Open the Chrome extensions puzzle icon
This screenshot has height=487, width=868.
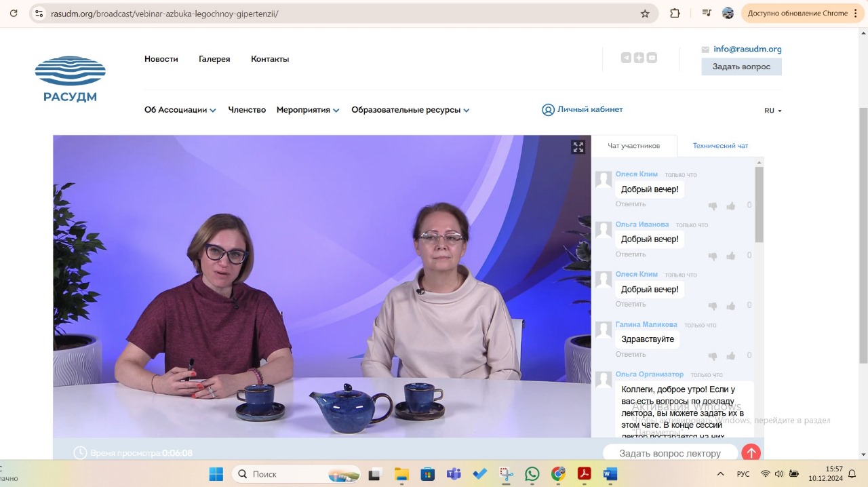tap(675, 14)
